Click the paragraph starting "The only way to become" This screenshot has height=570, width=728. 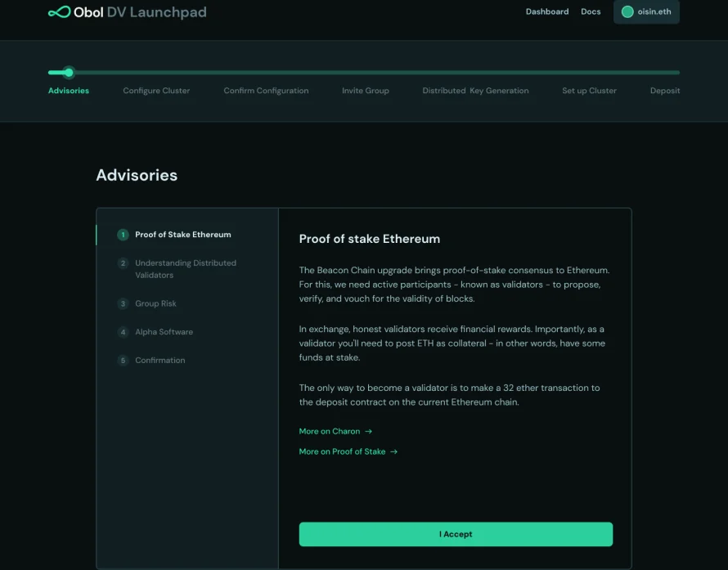pos(449,395)
